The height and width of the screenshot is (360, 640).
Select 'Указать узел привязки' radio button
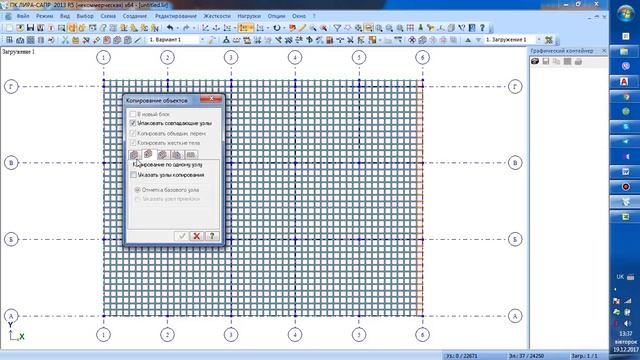(138, 199)
